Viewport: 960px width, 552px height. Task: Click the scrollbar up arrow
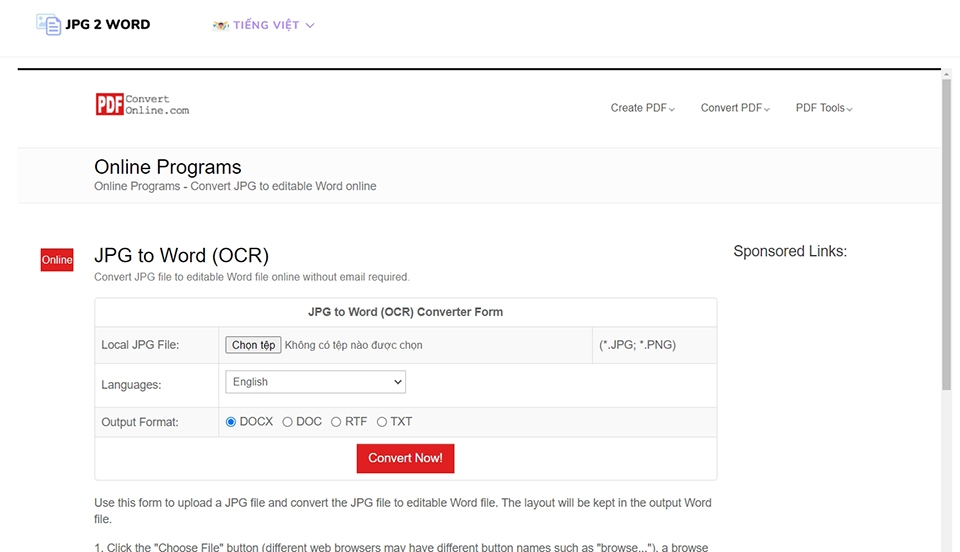[x=946, y=74]
